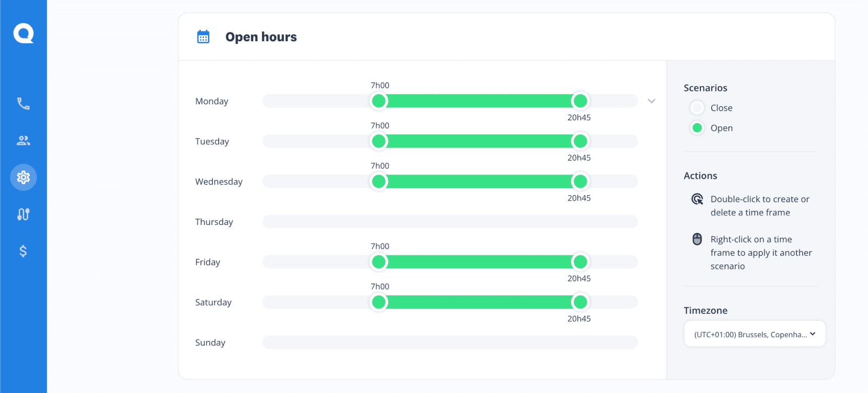
Task: Open the settings gear section
Action: click(23, 177)
